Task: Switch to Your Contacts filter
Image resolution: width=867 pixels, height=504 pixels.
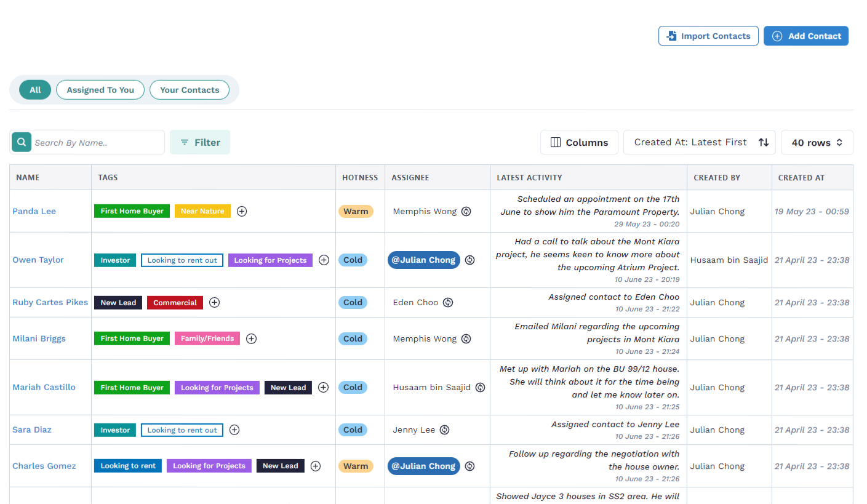Action: coord(190,90)
